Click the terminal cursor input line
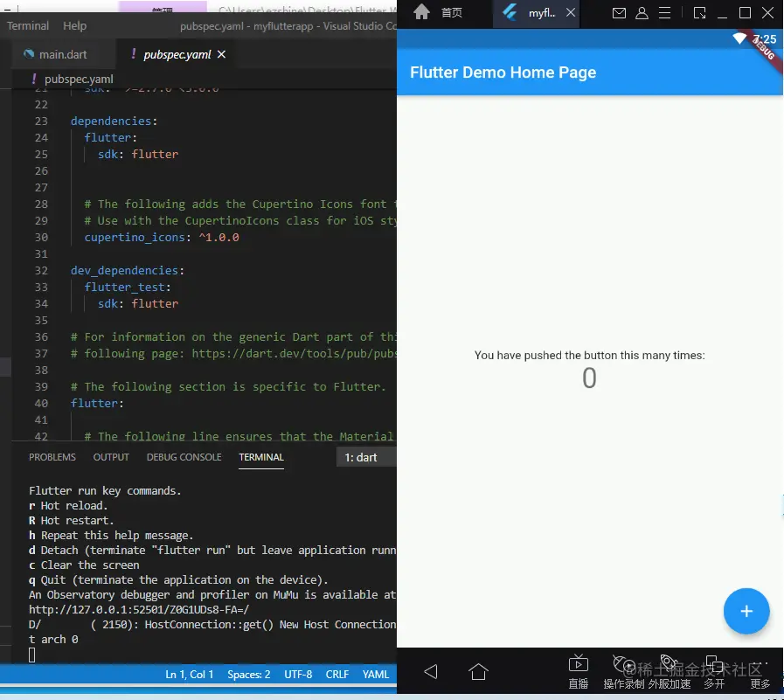The height and width of the screenshot is (700, 784). 32,655
